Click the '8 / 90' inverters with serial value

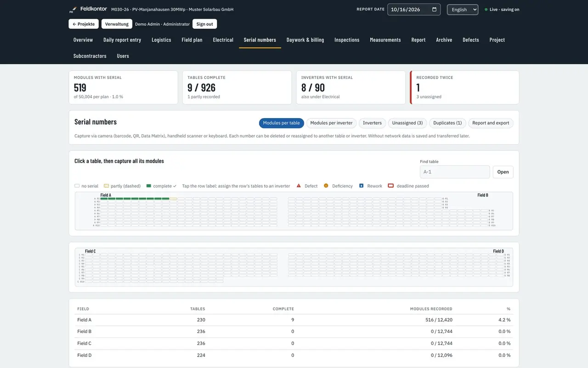pos(313,87)
